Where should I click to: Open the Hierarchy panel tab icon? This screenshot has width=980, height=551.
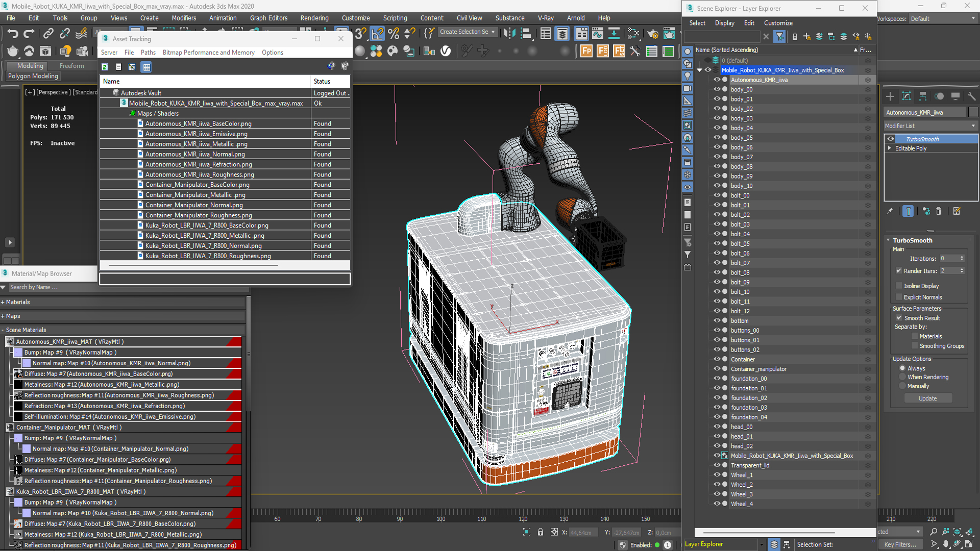tap(923, 96)
